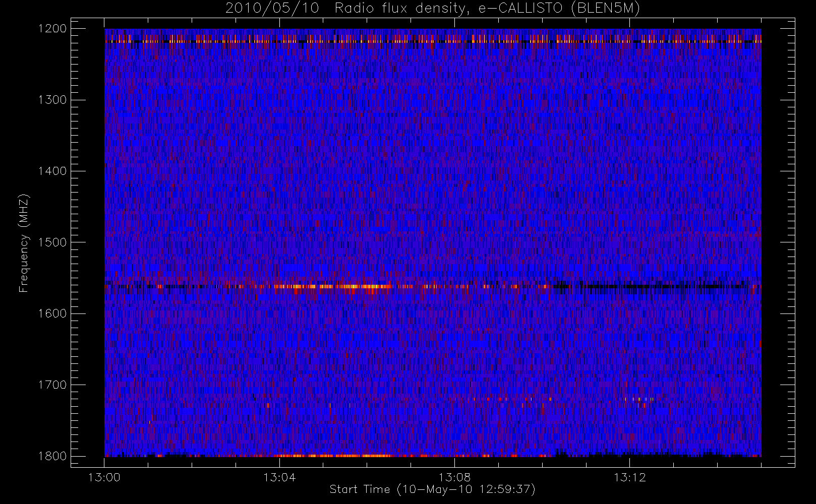
Task: Click the 1500 frequency tick label
Action: point(52,242)
